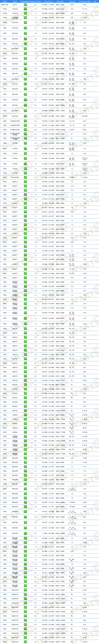This screenshot has width=99, height=644.
Task: Click the fuel icon in the BEDFORD BLITZ row
Action: pos(25,5)
